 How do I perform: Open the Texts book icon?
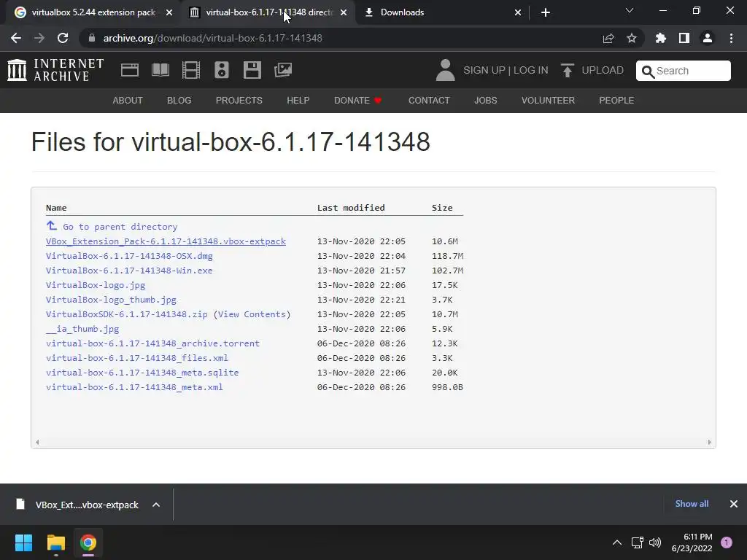[160, 70]
